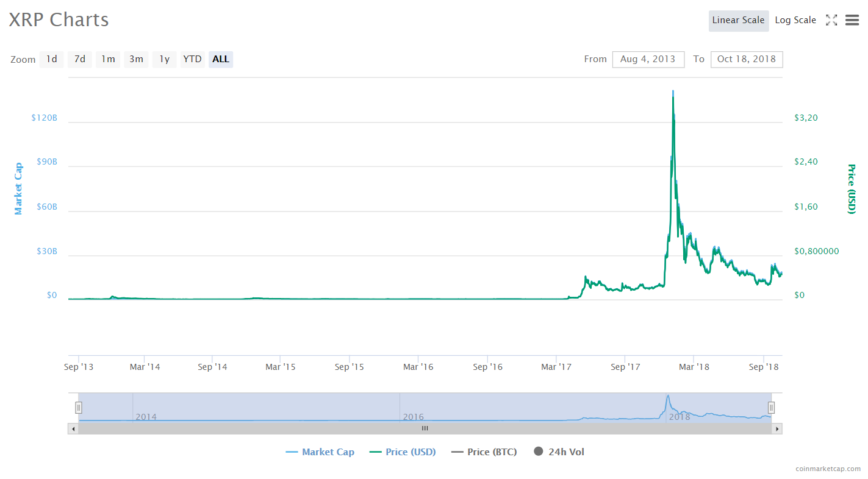
Task: Select the ALL zoom range
Action: click(x=221, y=59)
